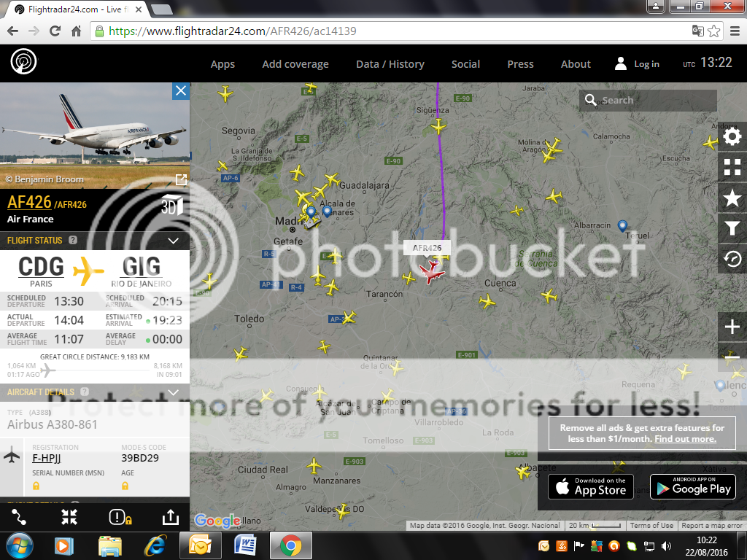The width and height of the screenshot is (747, 560).
Task: Click the AFR426 callsign label on map
Action: (x=427, y=248)
